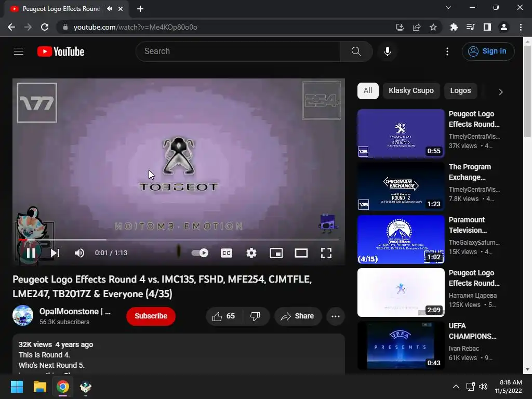Viewport: 532px width, 399px height.
Task: Go back in browser history
Action: (x=11, y=27)
